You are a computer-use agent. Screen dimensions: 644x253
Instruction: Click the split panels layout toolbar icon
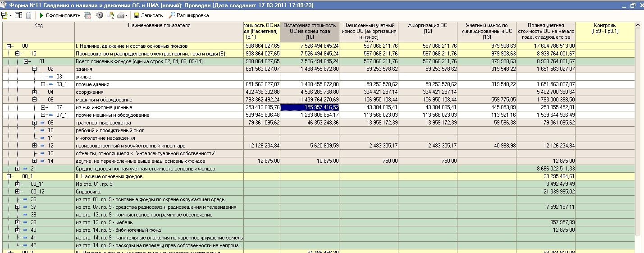[x=18, y=15]
